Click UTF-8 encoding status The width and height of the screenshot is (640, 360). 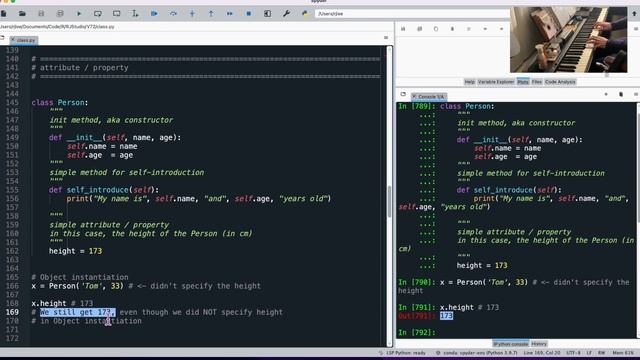pyautogui.click(x=573, y=353)
